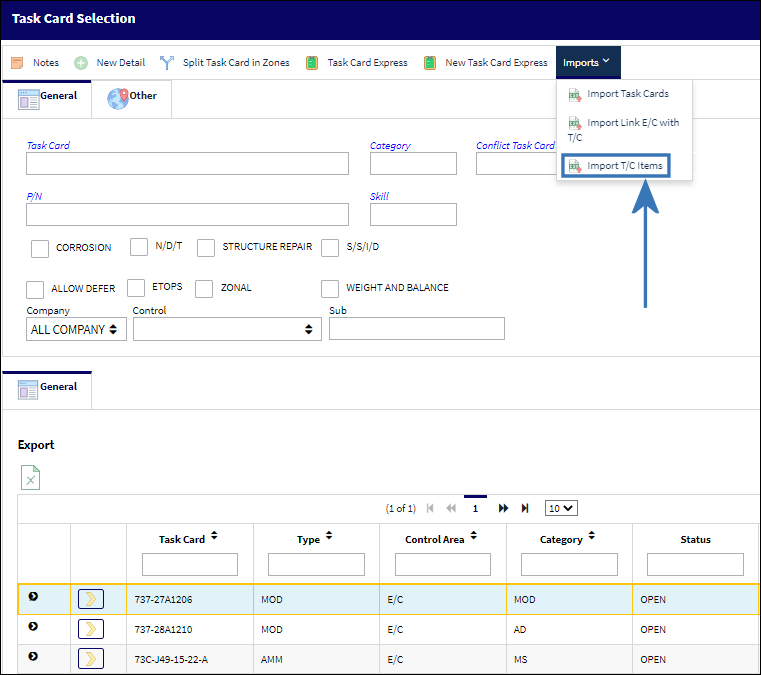The image size is (761, 675).
Task: Click the Split Task Card in Zones icon
Action: (x=166, y=63)
